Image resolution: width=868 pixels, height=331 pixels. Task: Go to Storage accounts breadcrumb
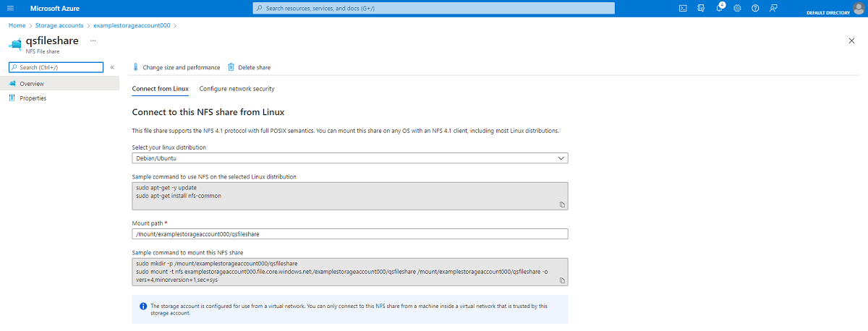(59, 25)
